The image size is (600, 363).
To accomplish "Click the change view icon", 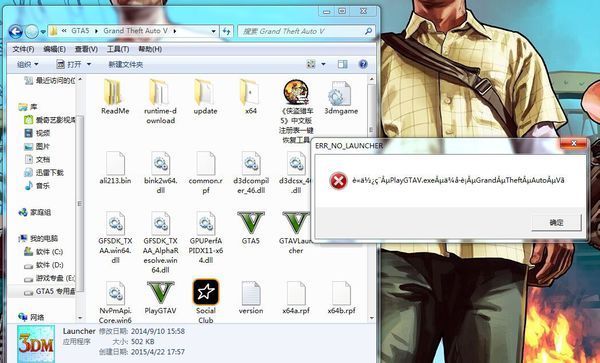I will point(311,64).
